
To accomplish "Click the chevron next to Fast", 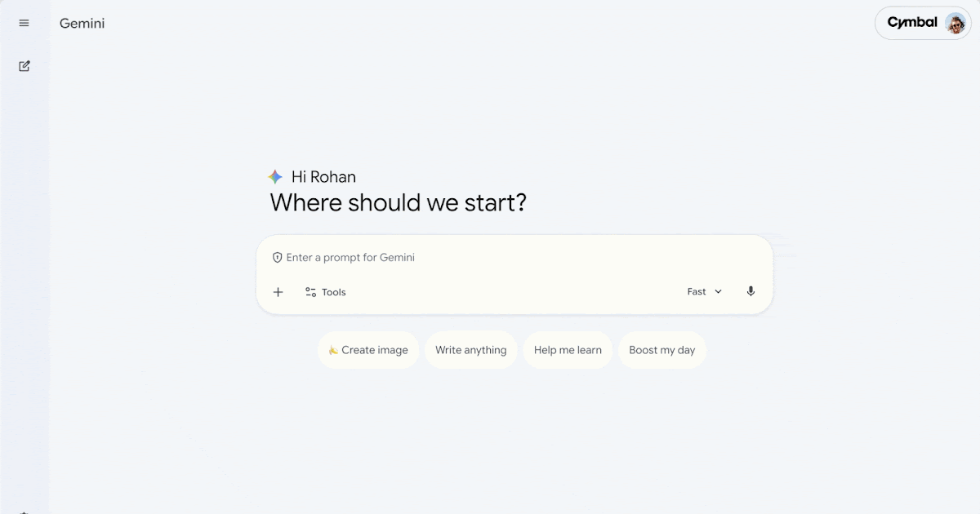I will (718, 291).
